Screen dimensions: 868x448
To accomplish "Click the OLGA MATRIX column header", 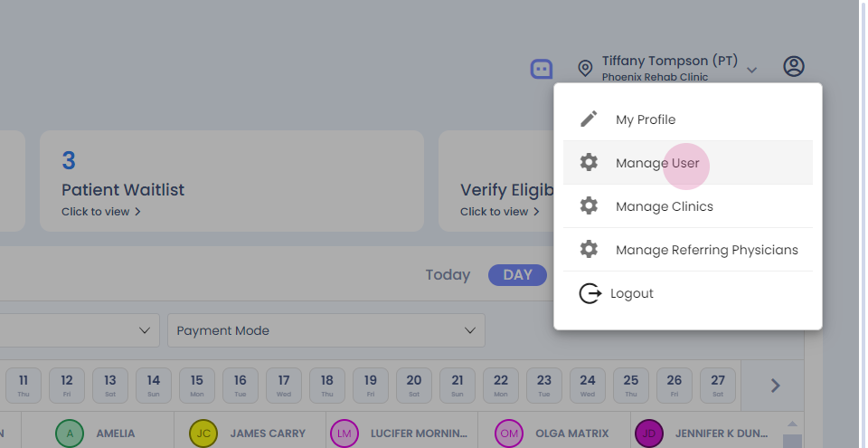I will 571,434.
